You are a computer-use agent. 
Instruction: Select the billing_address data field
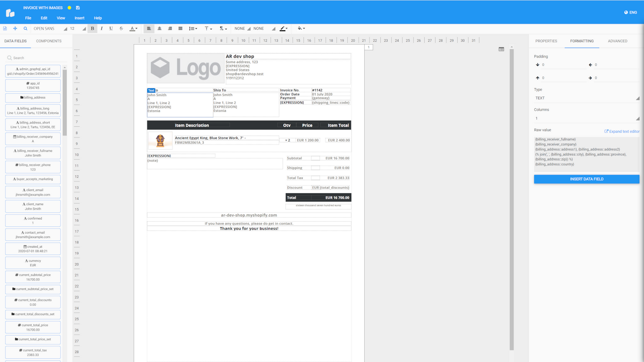pos(33,96)
